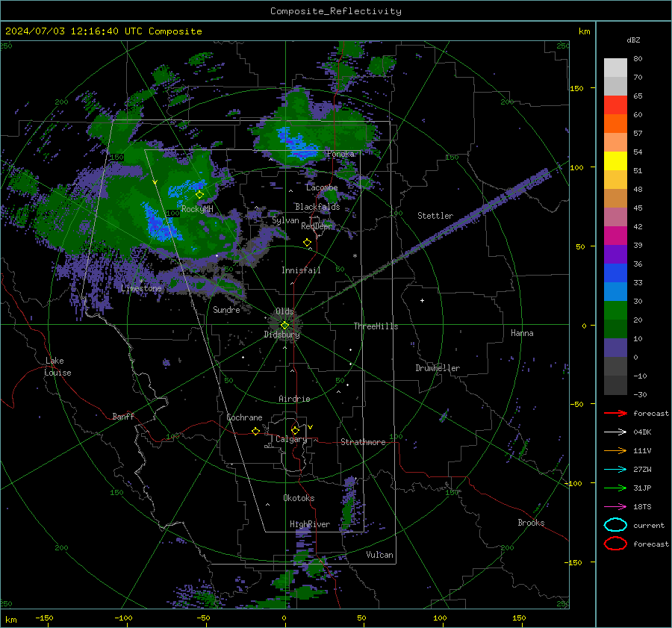This screenshot has width=672, height=628.
Task: Click the yellow diamond marker near Cochrane
Action: [256, 432]
